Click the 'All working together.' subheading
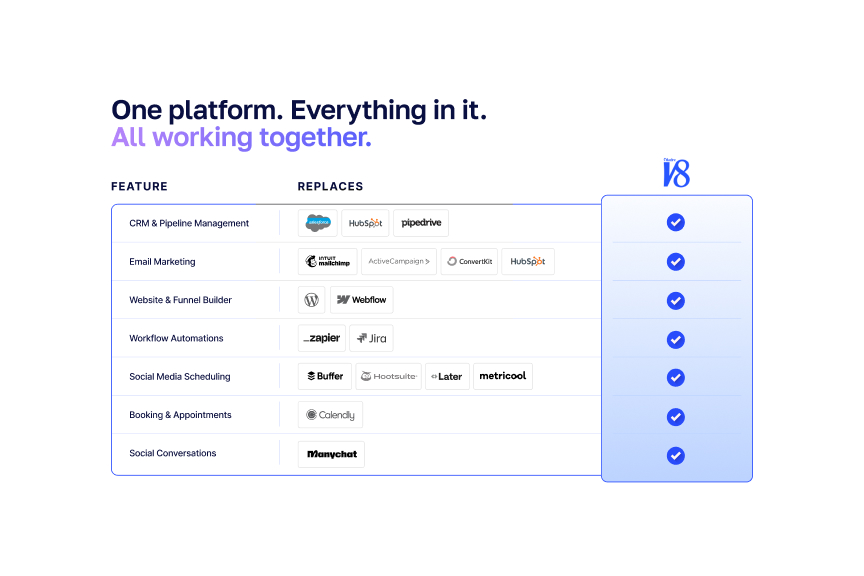Image resolution: width=864 pixels, height=576 pixels. 241,138
